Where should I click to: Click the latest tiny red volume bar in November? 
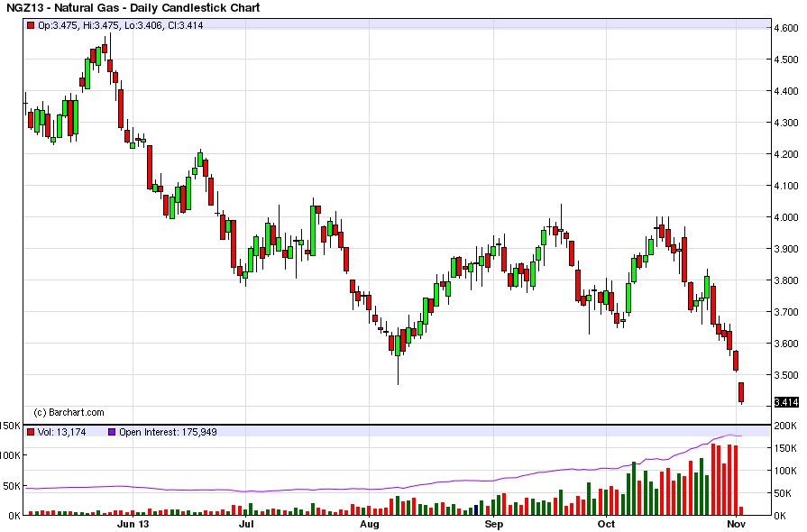(x=741, y=511)
